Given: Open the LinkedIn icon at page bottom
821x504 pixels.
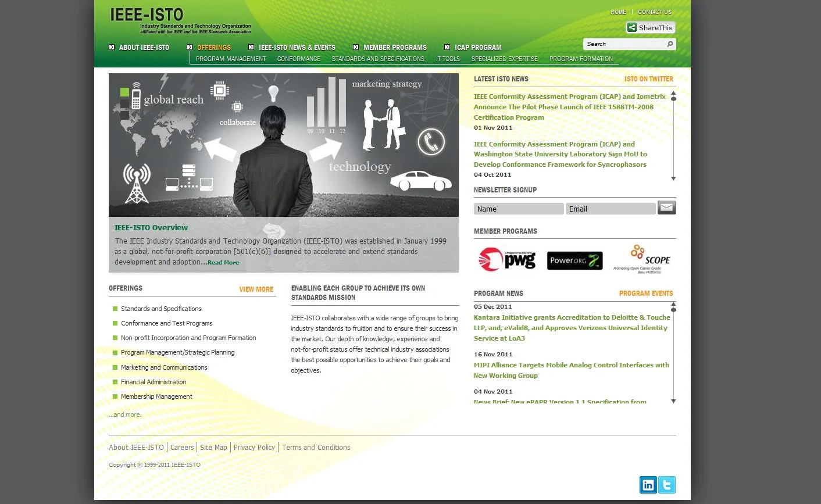Looking at the screenshot, I should (x=648, y=484).
